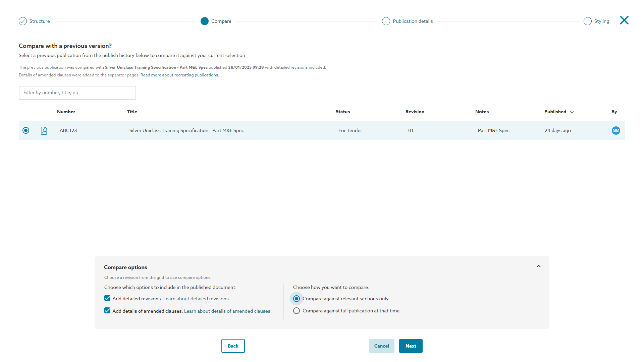The image size is (644, 362).
Task: Click the Next button
Action: 411,346
